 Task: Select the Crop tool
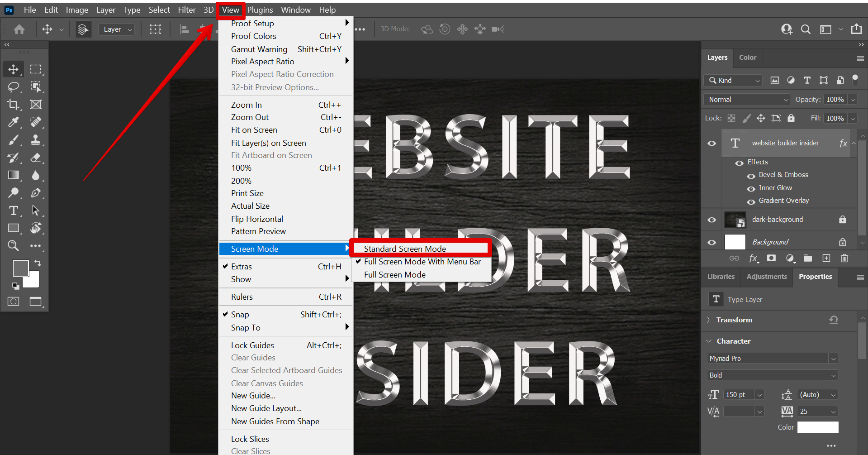coord(13,105)
